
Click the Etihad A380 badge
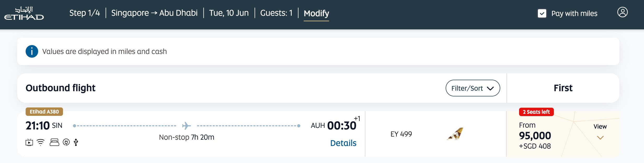44,112
